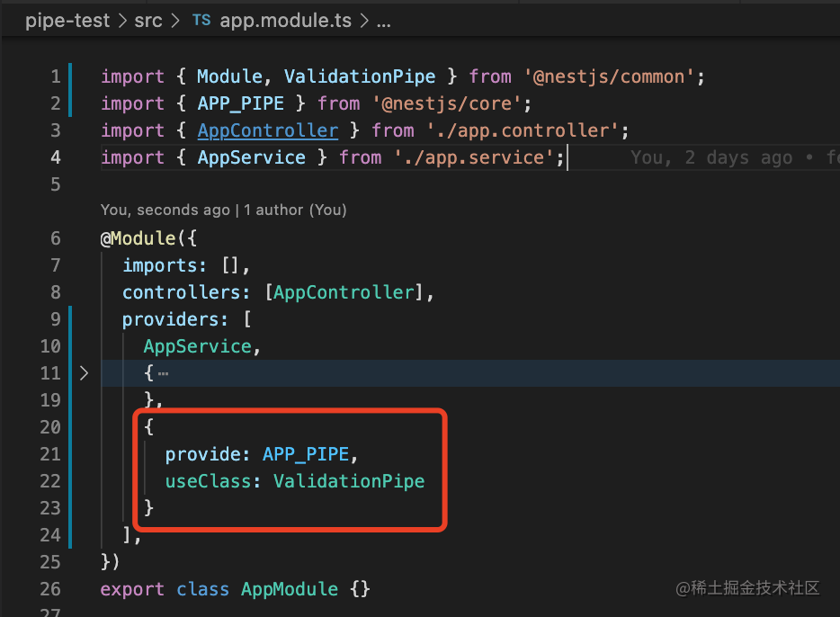Click line number 20 in the gutter
The height and width of the screenshot is (617, 840).
50,427
